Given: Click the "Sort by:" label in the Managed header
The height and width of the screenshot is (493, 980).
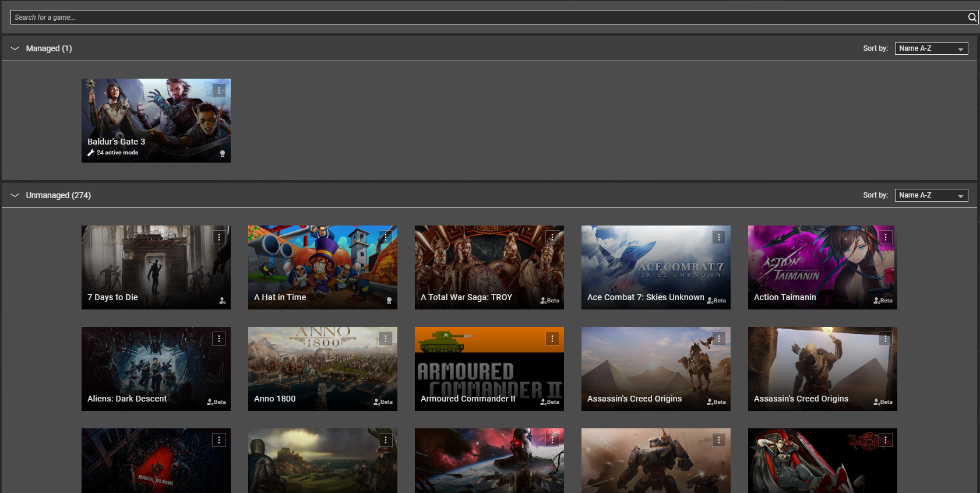Looking at the screenshot, I should (875, 48).
